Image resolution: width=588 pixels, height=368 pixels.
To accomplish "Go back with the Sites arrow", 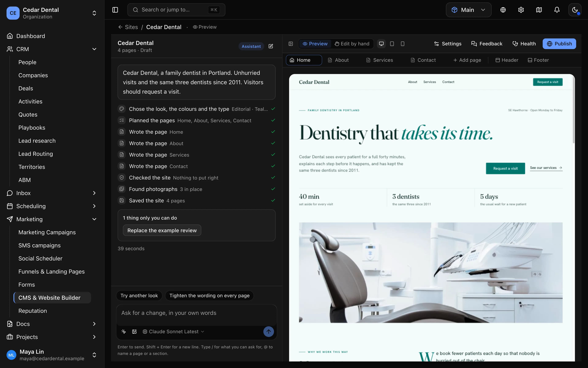I will click(x=128, y=27).
